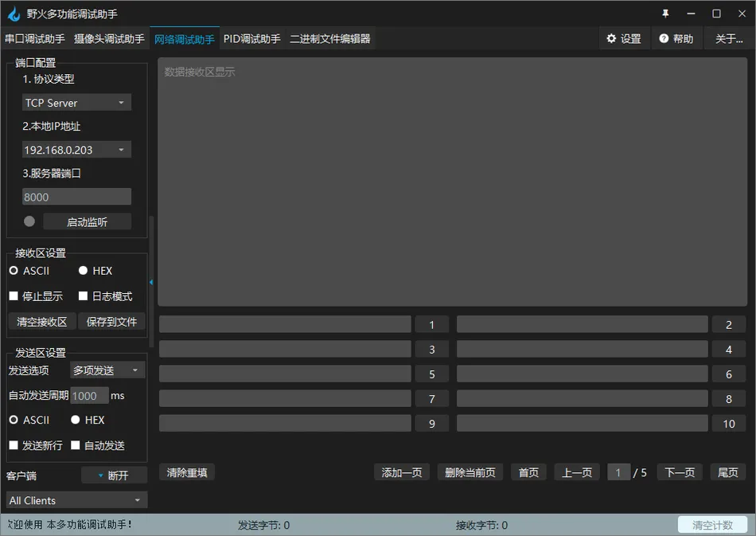Click the 添加一页 button

click(402, 472)
